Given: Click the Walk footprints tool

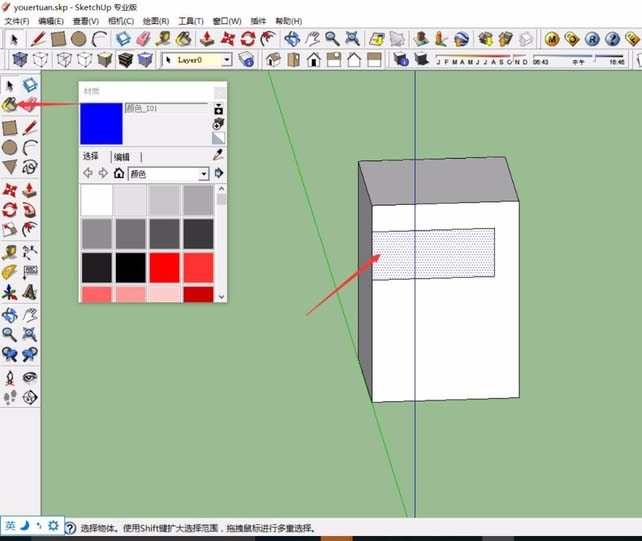Looking at the screenshot, I should pyautogui.click(x=10, y=397).
